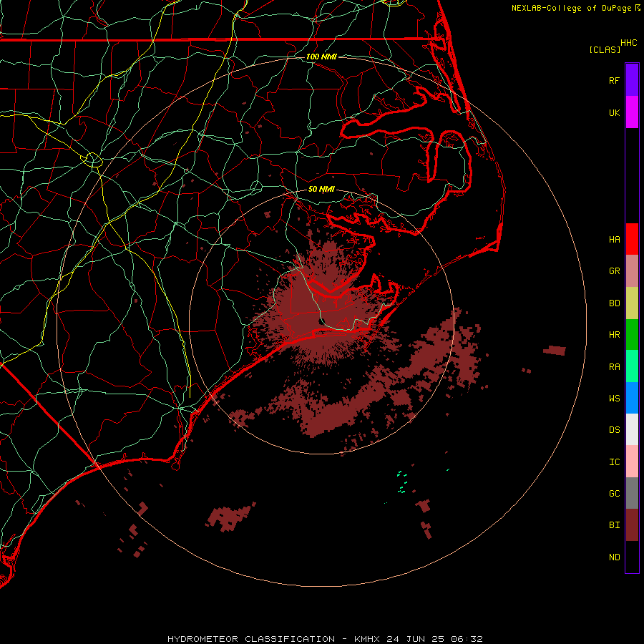644x644 pixels.
Task: Pick the RA mint-green legend swatch
Action: pos(632,366)
